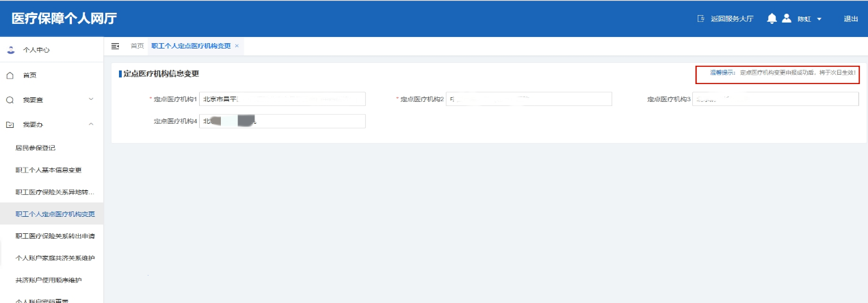Switch to the 首页 tab
The image size is (868, 303).
click(137, 46)
